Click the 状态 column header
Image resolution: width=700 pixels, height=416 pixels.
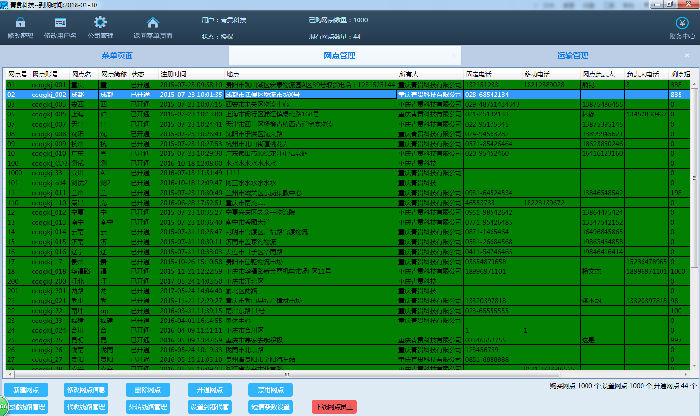[139, 74]
